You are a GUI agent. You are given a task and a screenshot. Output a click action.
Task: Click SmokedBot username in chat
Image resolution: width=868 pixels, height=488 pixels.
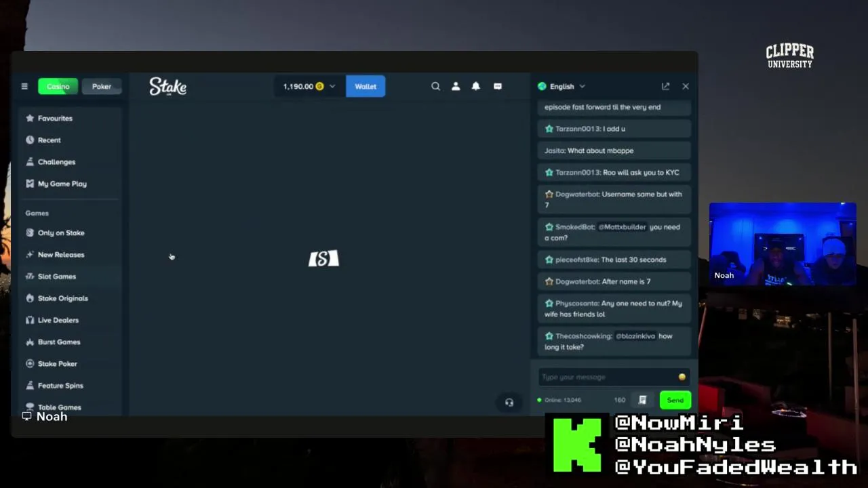click(574, 227)
